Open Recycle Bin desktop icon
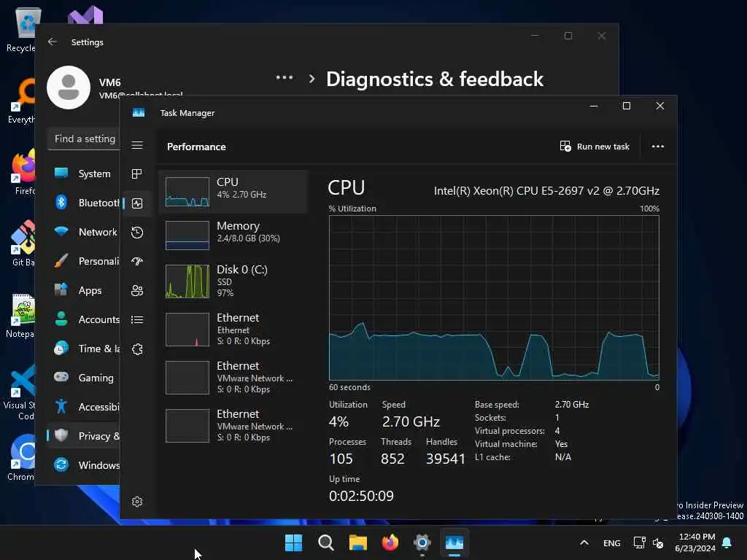Screen dimensions: 747x560 [x=21, y=29]
